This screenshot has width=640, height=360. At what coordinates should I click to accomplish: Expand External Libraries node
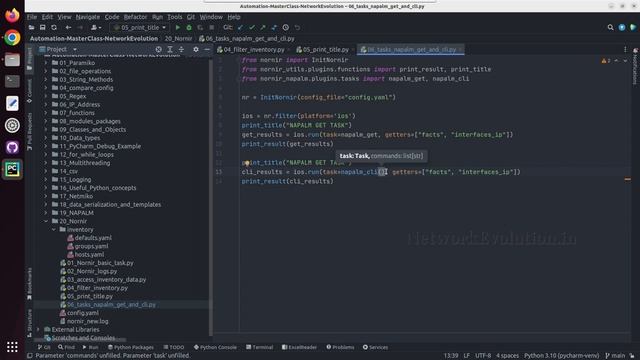click(x=38, y=329)
